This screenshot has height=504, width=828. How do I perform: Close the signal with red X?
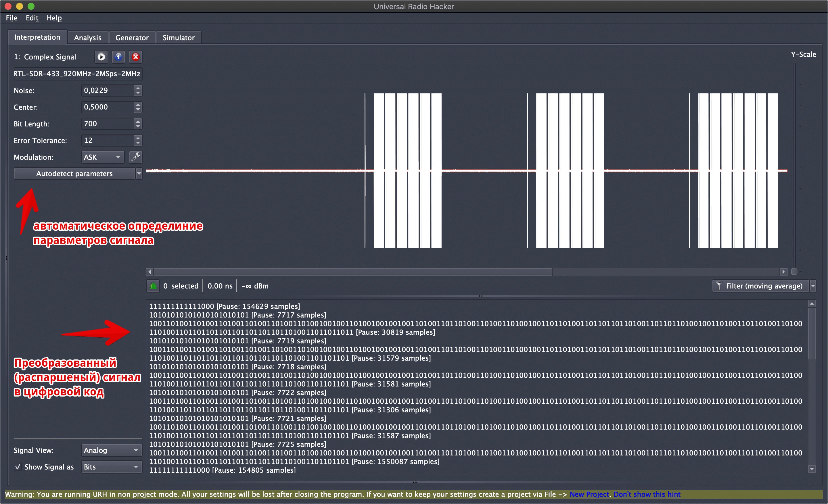tap(135, 57)
